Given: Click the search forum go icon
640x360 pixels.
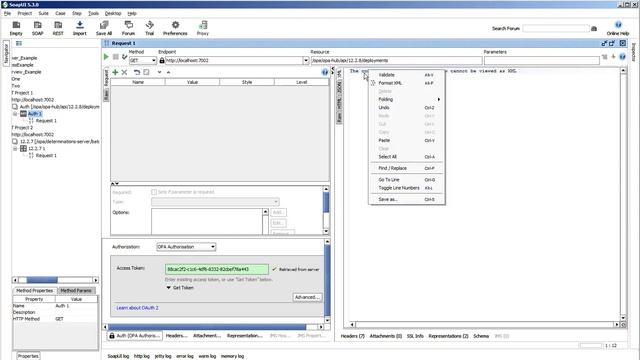Looking at the screenshot, I should 594,29.
